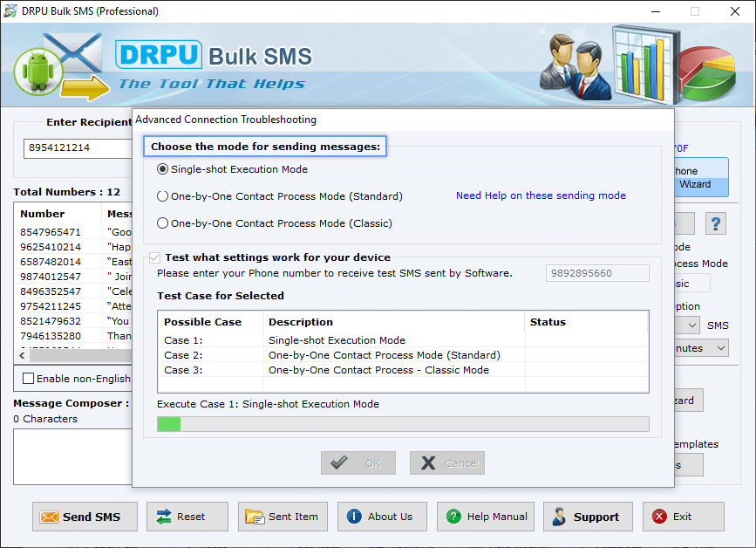The image size is (756, 548).
Task: Select number 8496352547 in list
Action: pos(51,291)
